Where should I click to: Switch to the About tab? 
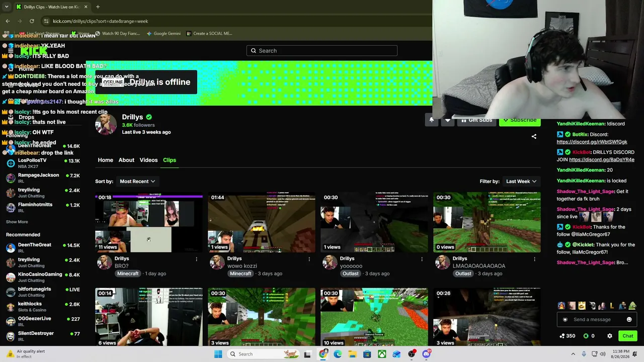(126, 160)
